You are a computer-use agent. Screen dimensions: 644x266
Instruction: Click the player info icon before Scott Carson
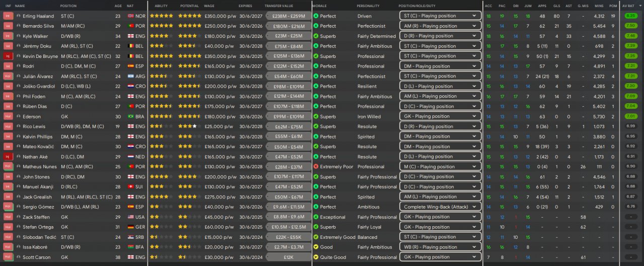click(19, 257)
